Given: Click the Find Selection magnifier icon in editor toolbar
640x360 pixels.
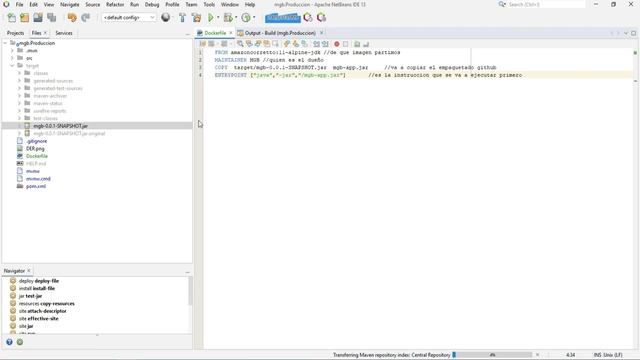Looking at the screenshot, I should point(240,44).
